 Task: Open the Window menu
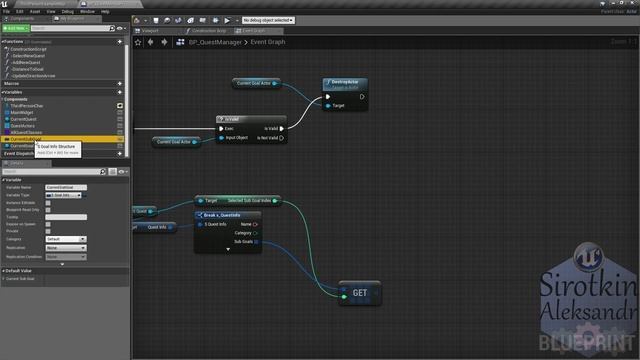pos(87,11)
